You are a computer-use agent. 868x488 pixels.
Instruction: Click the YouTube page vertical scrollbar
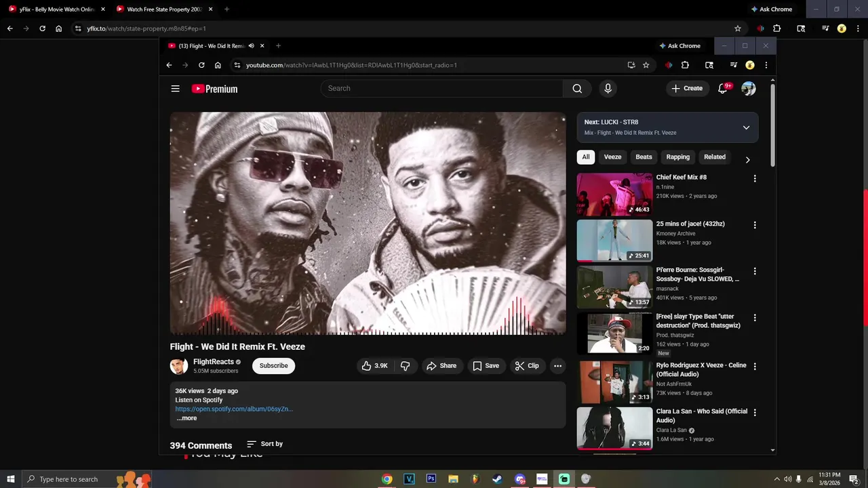[772, 125]
